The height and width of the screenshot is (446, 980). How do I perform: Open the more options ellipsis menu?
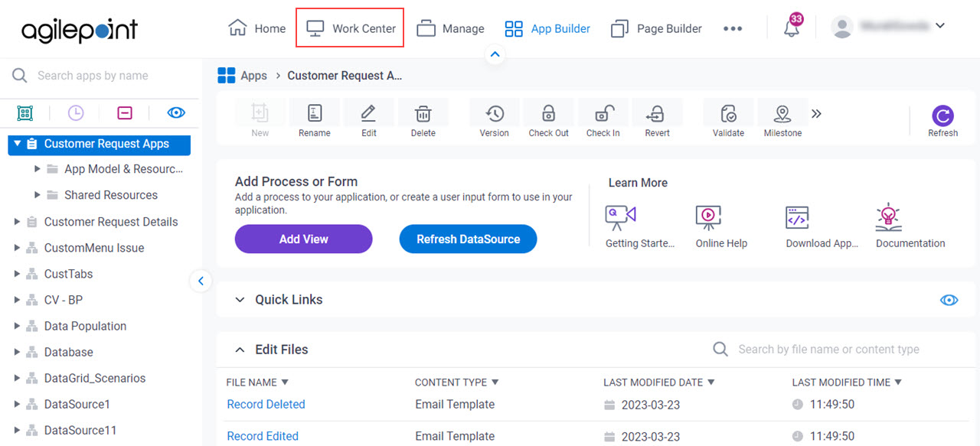[733, 28]
